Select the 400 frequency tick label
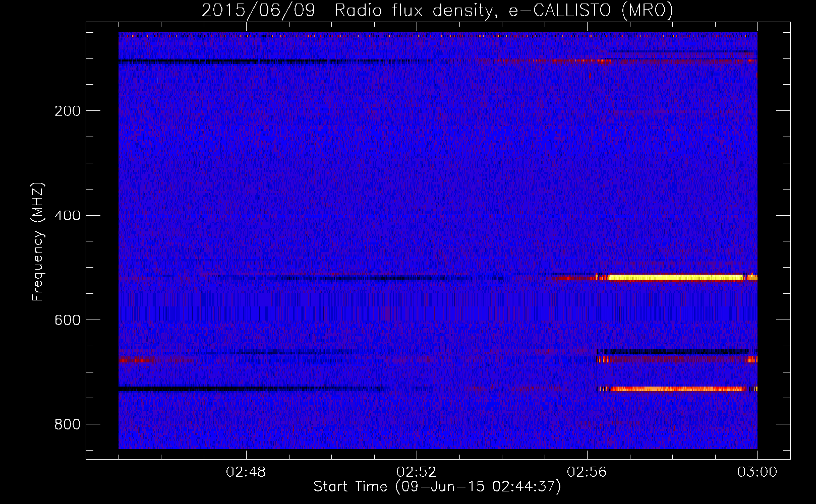The image size is (816, 504). click(x=67, y=216)
